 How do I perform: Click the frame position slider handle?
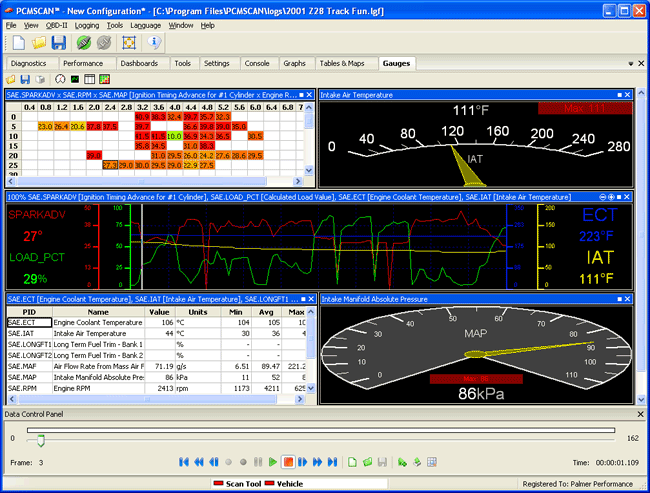[40, 438]
